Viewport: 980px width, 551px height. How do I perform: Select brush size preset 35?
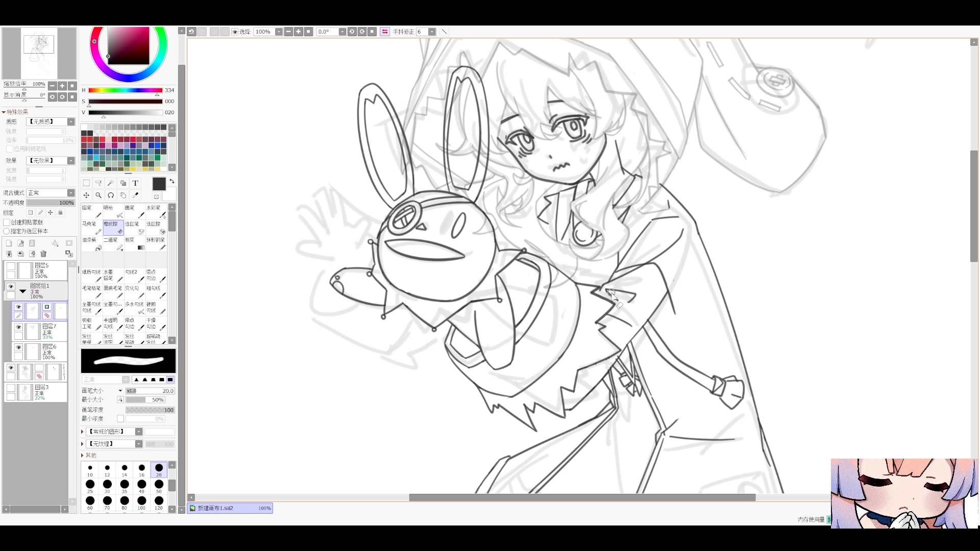click(125, 486)
